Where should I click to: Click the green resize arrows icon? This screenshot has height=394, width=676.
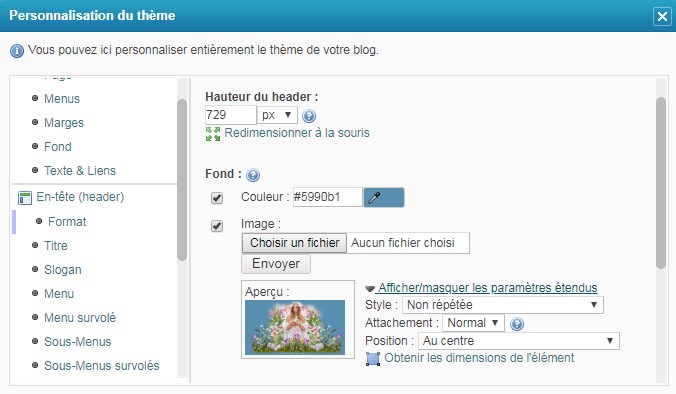(x=213, y=134)
